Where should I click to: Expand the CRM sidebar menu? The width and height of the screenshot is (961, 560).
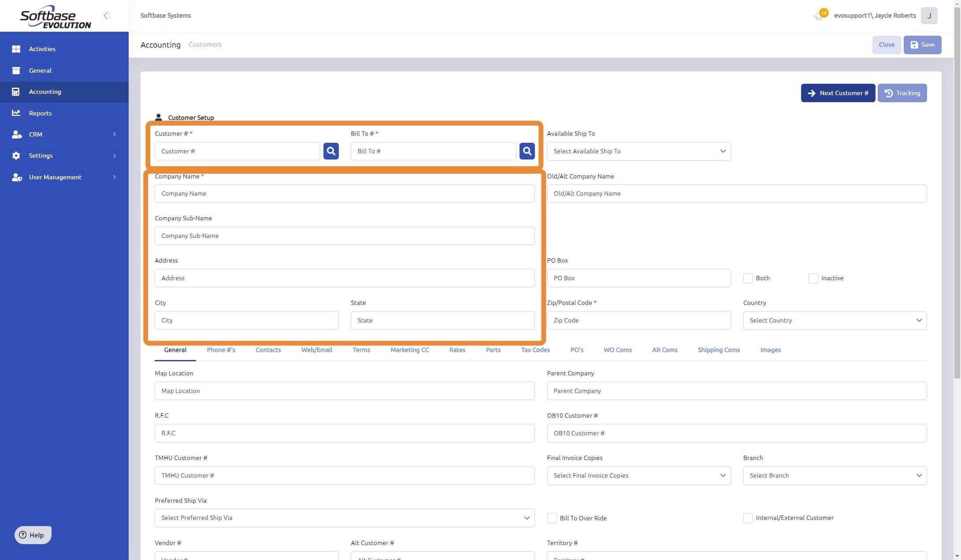tap(64, 134)
